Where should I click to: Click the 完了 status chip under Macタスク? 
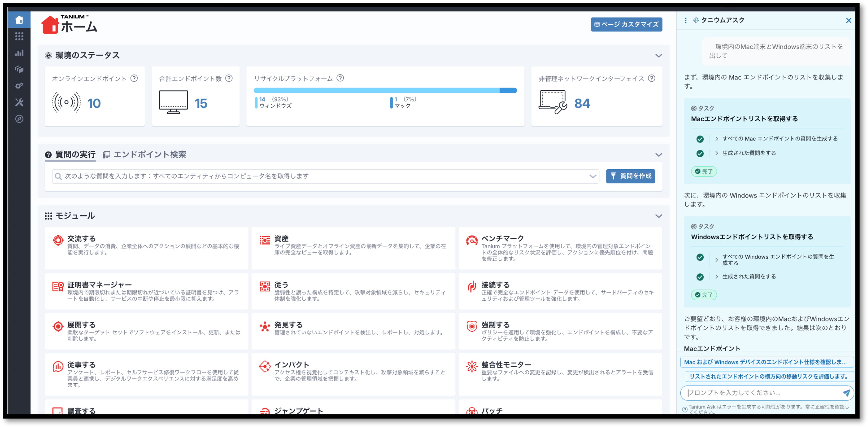pyautogui.click(x=704, y=171)
